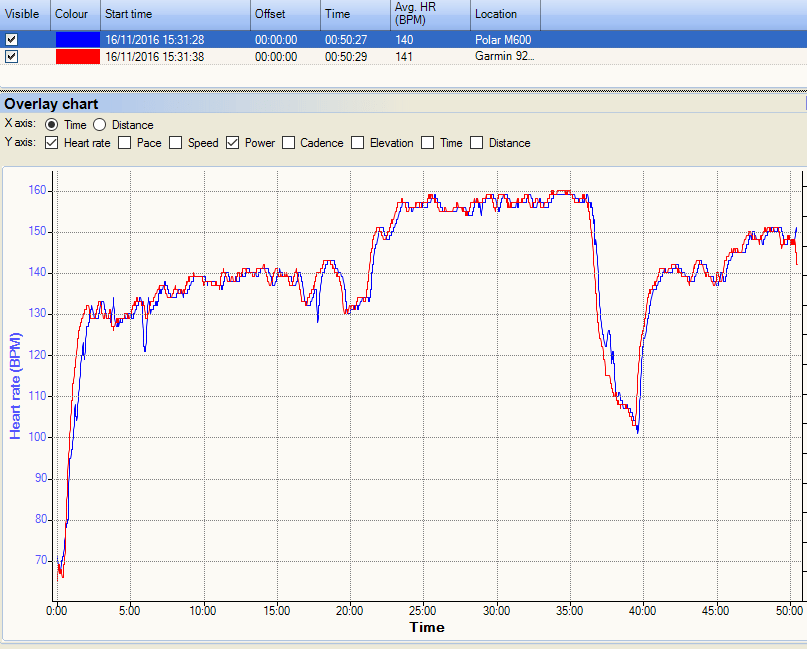
Task: Click Garmin 92... location cell
Action: pyautogui.click(x=504, y=56)
